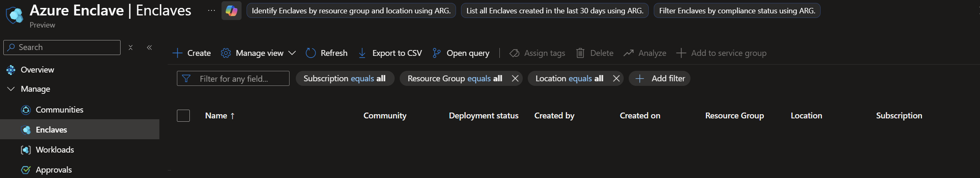980x178 pixels.
Task: Click the Enclaves icon in the sidebar
Action: tap(26, 130)
